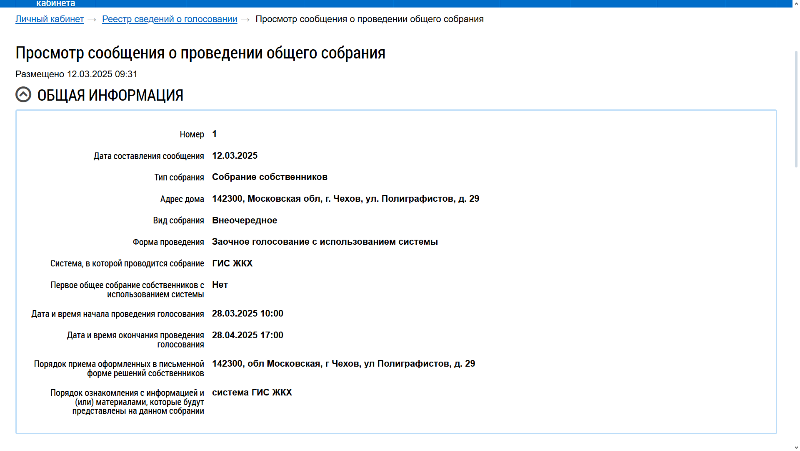Select the value Нет
Image resolution: width=800 pixels, height=451 pixels.
[220, 285]
